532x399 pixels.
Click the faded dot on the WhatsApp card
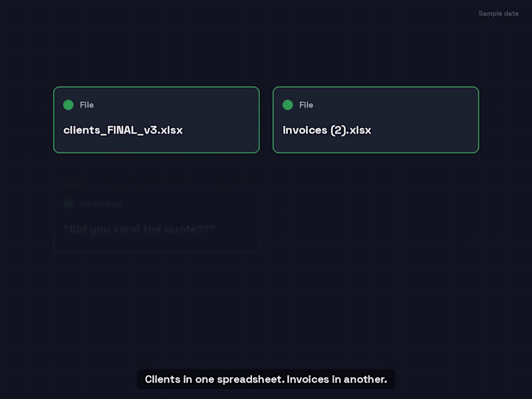[68, 204]
